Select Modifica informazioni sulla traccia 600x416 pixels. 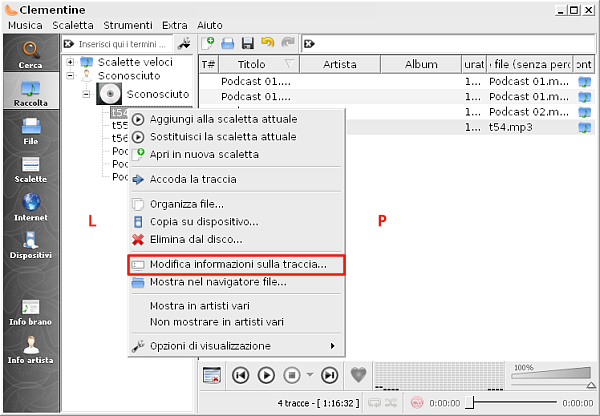[237, 264]
